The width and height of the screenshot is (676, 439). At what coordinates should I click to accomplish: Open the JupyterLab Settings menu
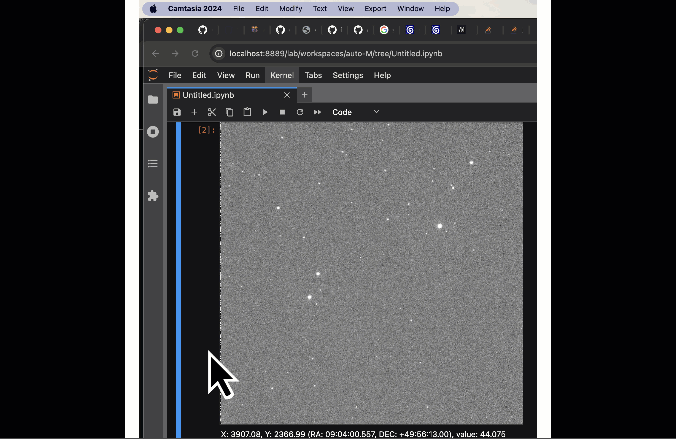(348, 75)
